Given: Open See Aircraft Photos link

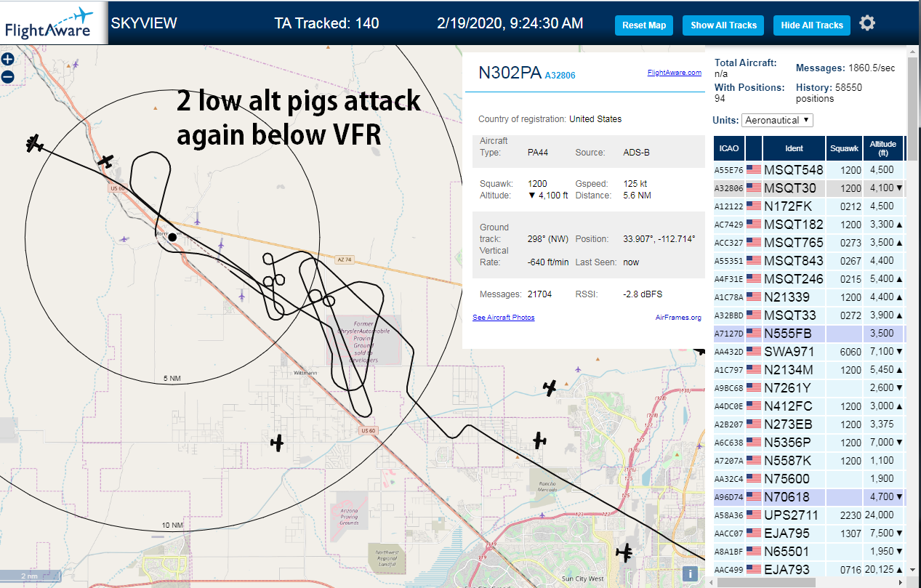Looking at the screenshot, I should [503, 318].
